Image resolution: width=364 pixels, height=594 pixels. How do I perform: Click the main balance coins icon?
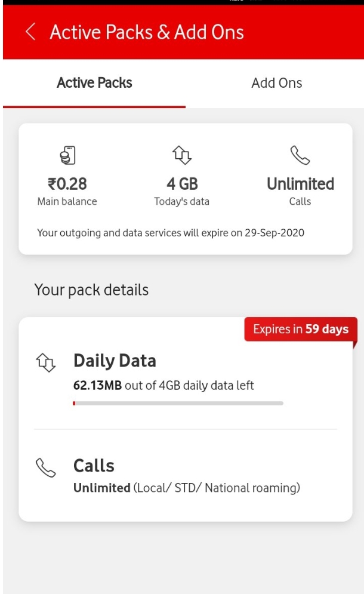click(67, 155)
